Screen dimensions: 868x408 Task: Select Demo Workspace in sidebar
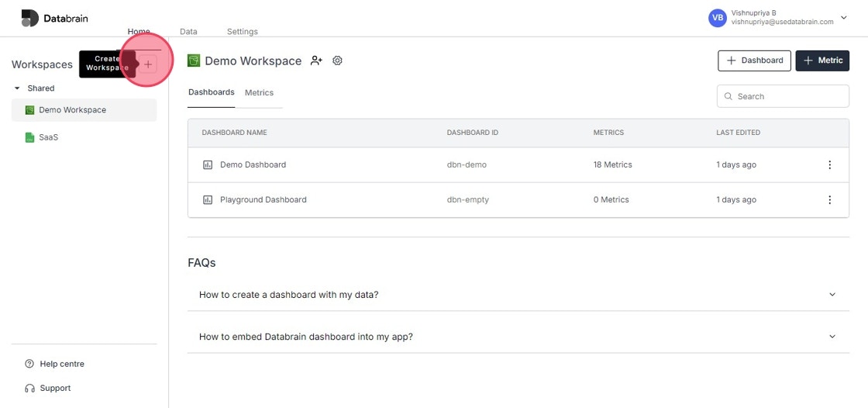pos(84,110)
